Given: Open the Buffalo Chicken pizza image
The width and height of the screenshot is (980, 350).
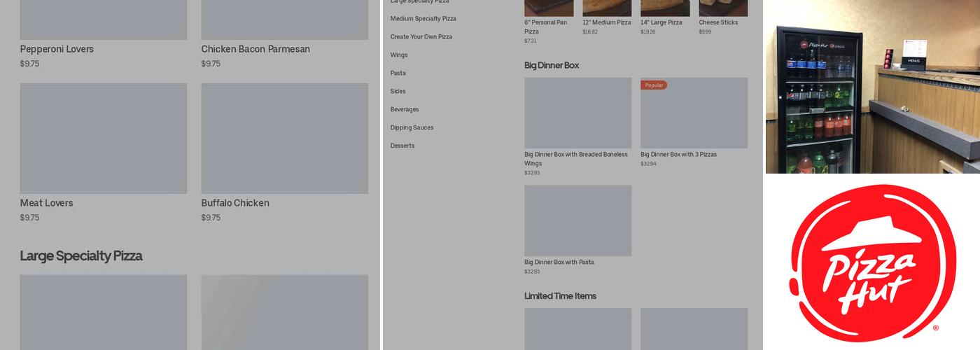Looking at the screenshot, I should (285, 139).
